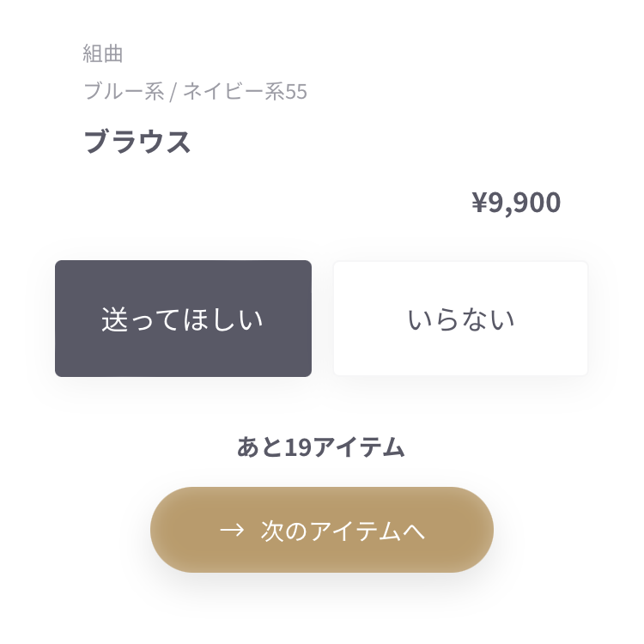Click the arrow icon on the gold button
Viewport: 644px width, 644px height.
tap(232, 531)
